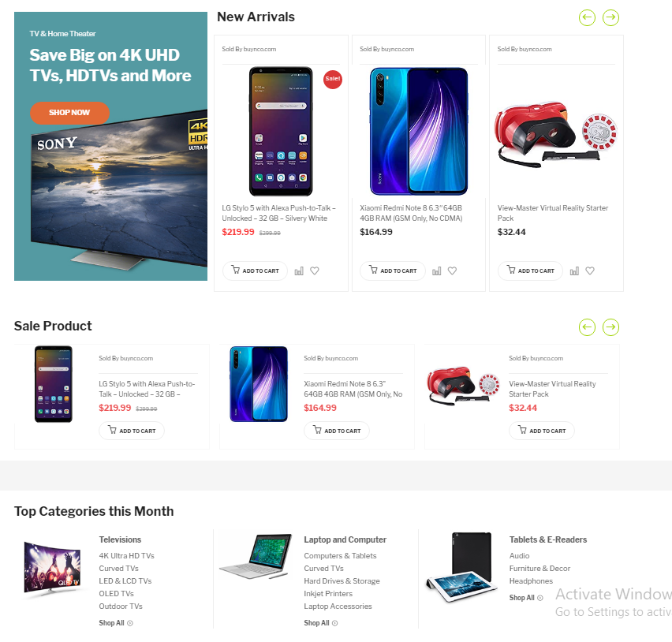Viewport: 672px width, 642px height.
Task: Add View-Master to cart in Sale Product
Action: [x=542, y=431]
